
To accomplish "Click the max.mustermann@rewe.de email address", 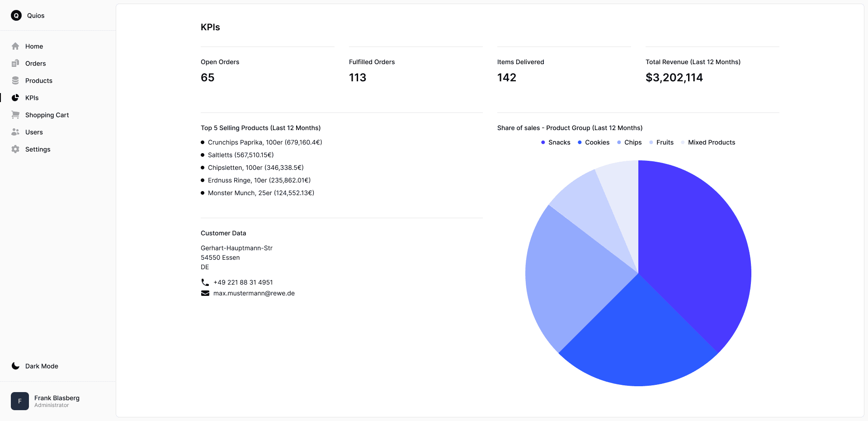I will pyautogui.click(x=254, y=293).
